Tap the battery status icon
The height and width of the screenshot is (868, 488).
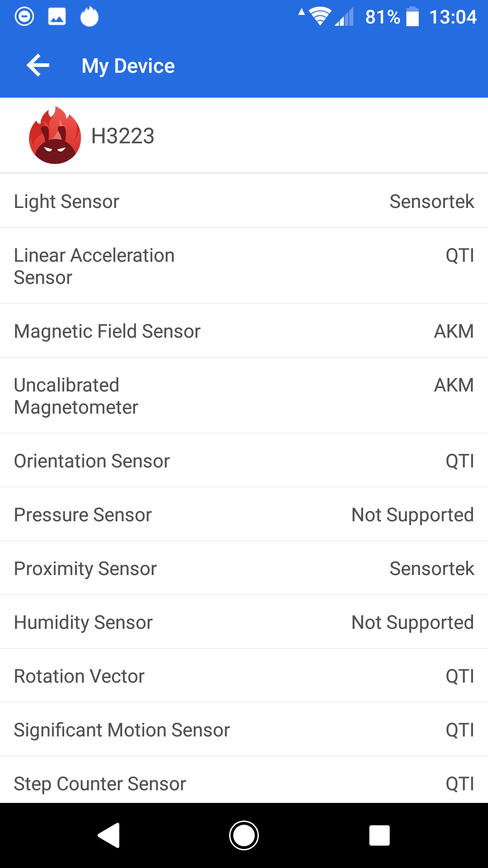(x=413, y=17)
